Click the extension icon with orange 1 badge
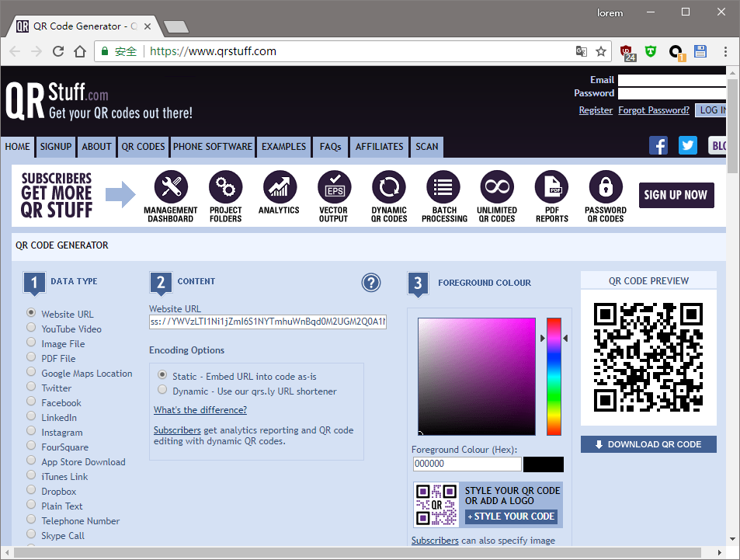 click(x=677, y=53)
